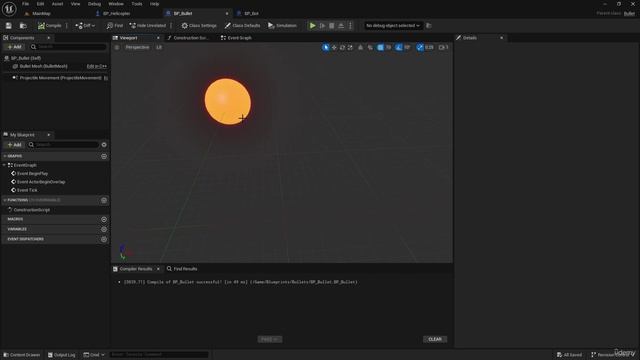Click the Frame skip playback button
This screenshot has width=640, height=360.
[322, 26]
